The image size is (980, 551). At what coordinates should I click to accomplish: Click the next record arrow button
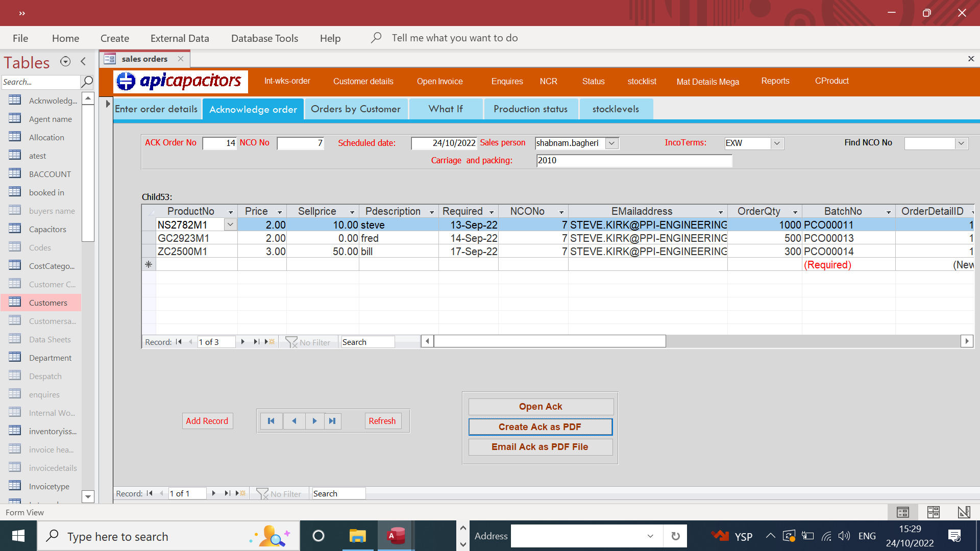coord(314,421)
